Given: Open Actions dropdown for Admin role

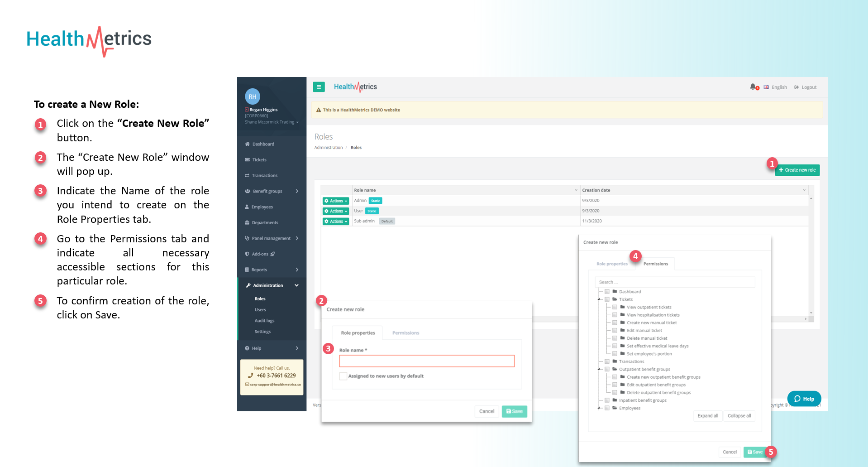Looking at the screenshot, I should (x=336, y=201).
